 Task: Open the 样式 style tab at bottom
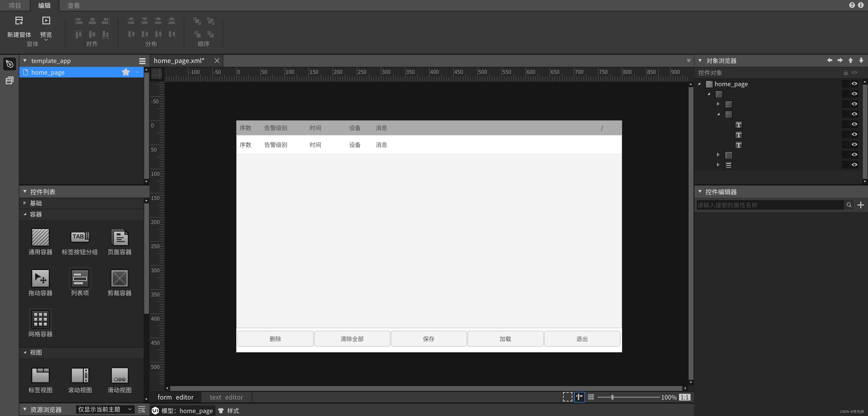click(229, 411)
